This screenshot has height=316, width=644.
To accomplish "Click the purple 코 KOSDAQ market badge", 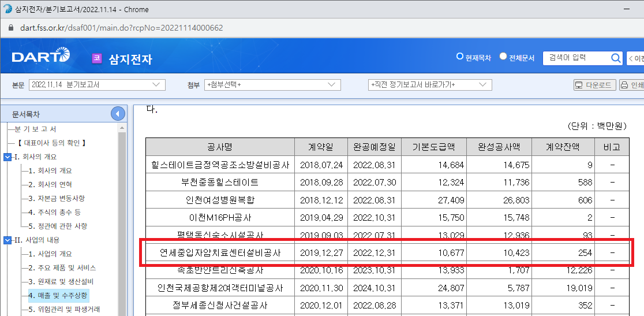I will [97, 58].
